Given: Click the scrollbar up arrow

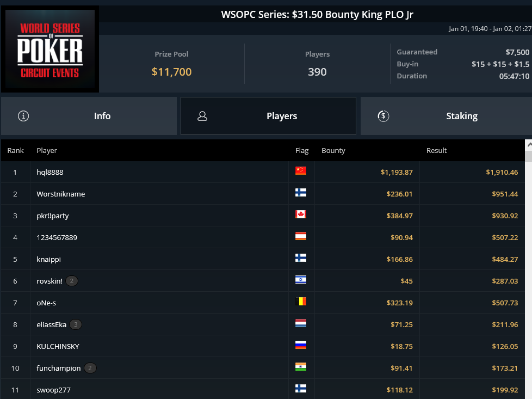Looking at the screenshot, I should click(x=529, y=145).
